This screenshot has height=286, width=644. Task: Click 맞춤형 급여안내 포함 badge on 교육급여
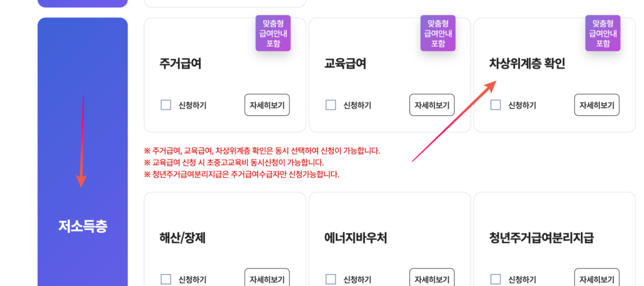point(438,33)
